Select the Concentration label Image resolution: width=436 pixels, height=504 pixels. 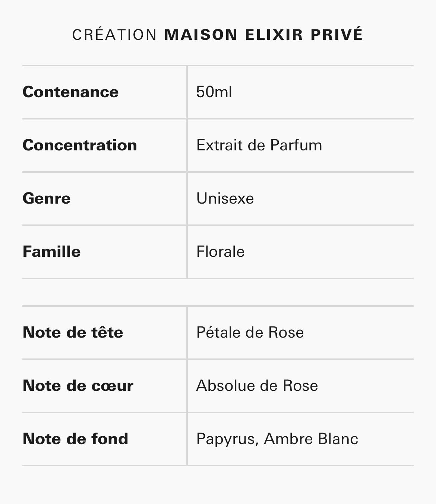click(x=80, y=145)
